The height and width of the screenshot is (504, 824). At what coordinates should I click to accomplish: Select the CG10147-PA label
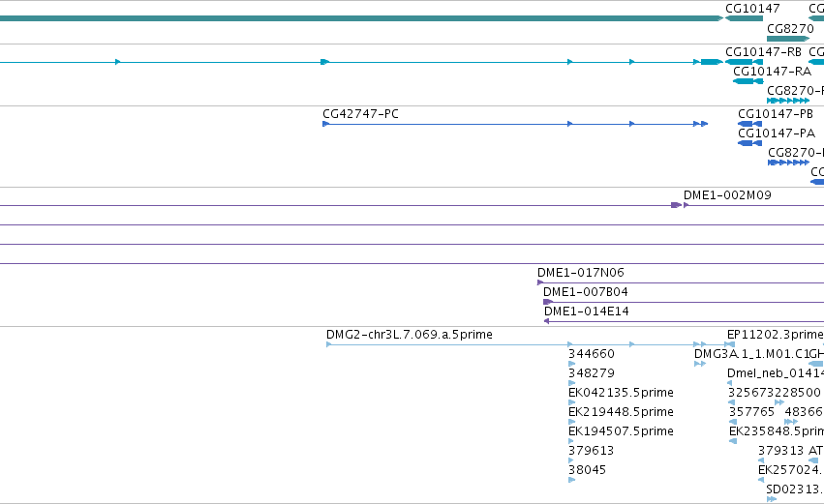777,133
